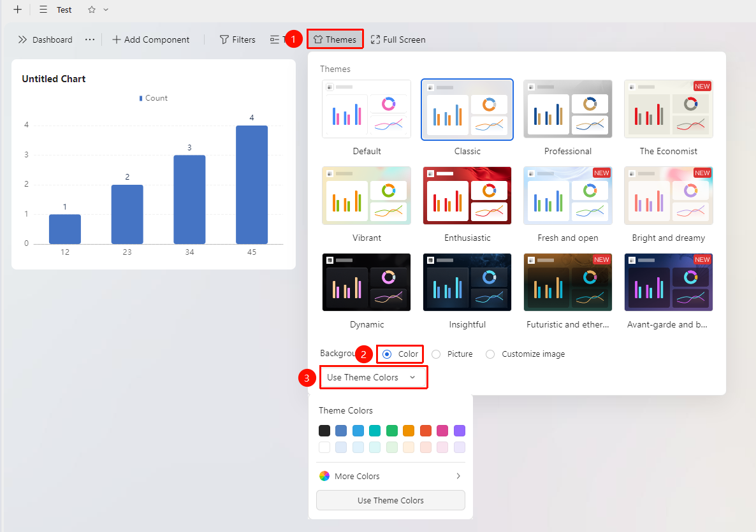Screen dimensions: 756x532
Task: Select the Bright and dreamy theme
Action: click(x=669, y=196)
